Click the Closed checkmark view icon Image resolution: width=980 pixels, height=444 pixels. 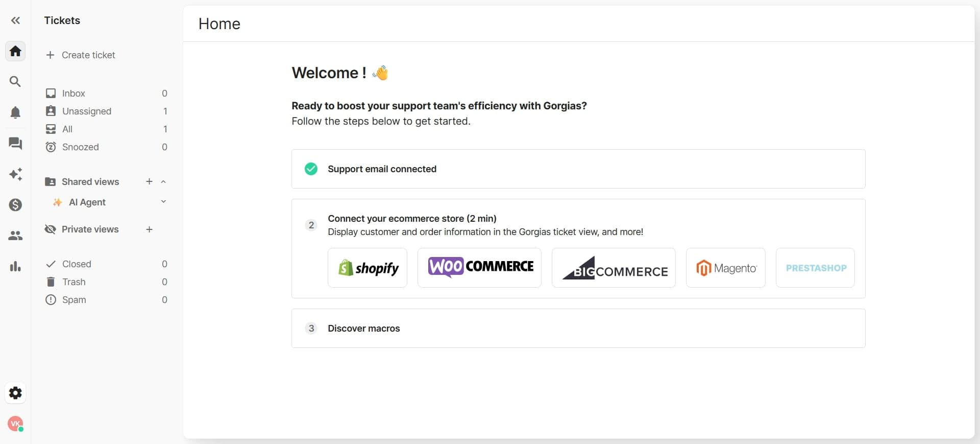[51, 264]
